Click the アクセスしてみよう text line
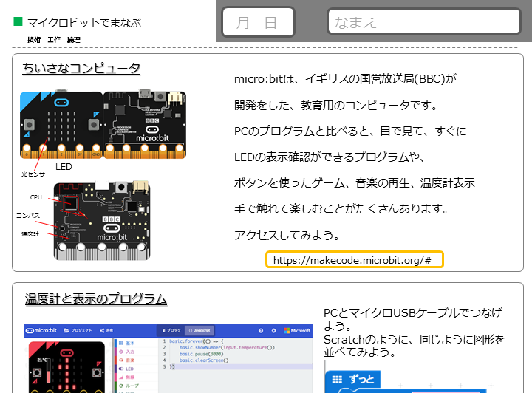 pyautogui.click(x=287, y=235)
